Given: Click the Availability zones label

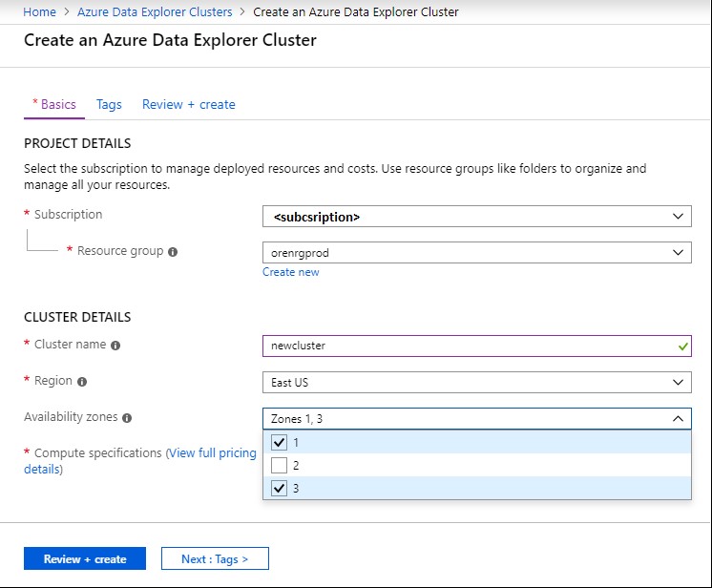Looking at the screenshot, I should point(71,417).
